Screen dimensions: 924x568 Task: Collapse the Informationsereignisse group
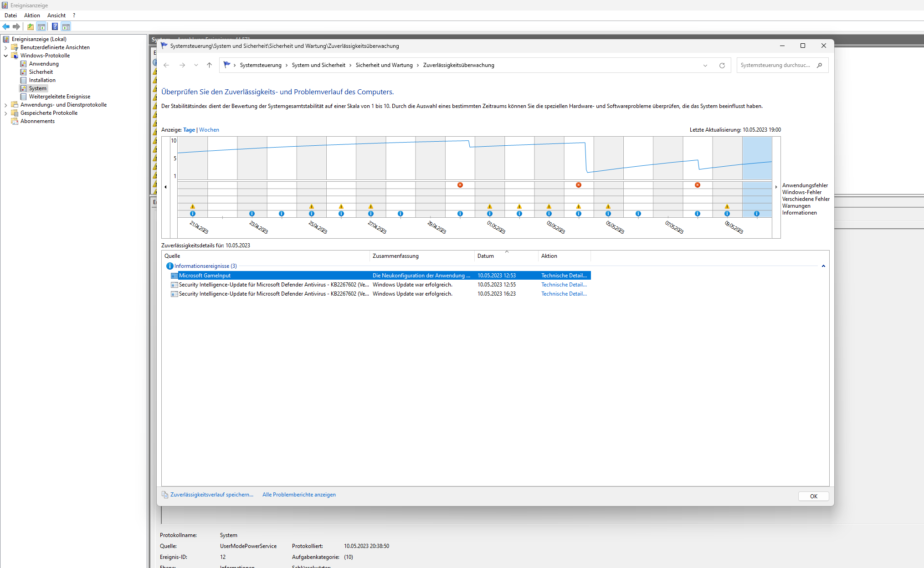823,266
